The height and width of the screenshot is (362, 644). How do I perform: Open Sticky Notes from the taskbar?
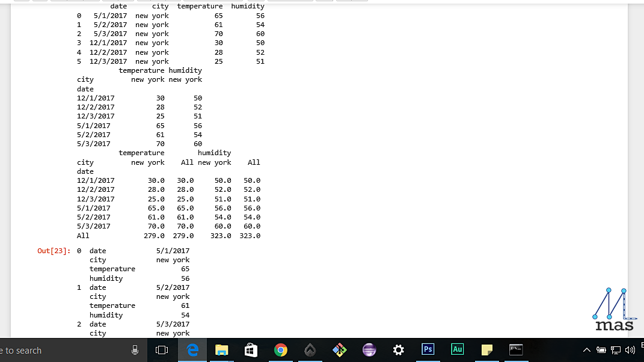[486, 349]
